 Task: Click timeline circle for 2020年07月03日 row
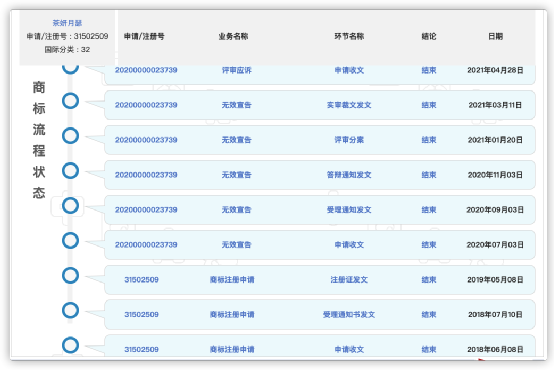click(x=70, y=241)
